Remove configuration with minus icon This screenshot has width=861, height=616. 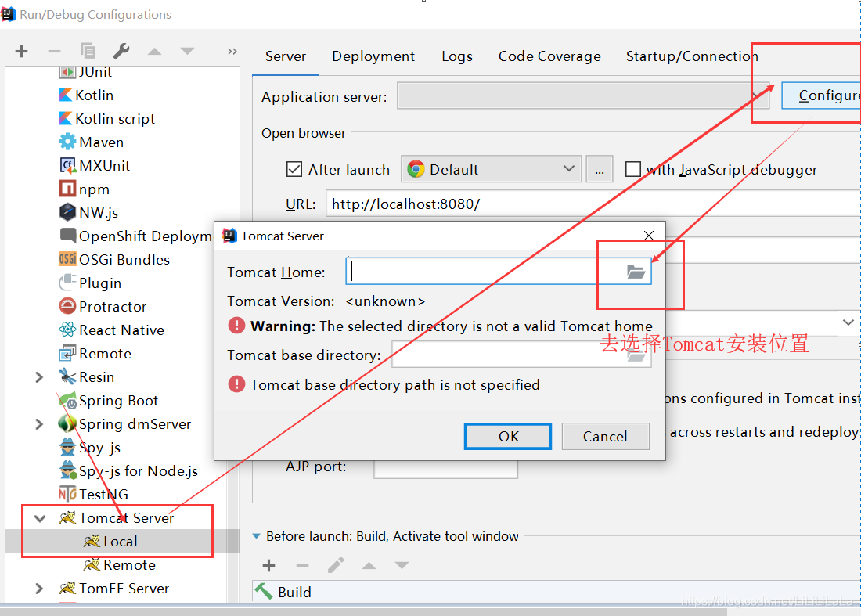pyautogui.click(x=54, y=52)
